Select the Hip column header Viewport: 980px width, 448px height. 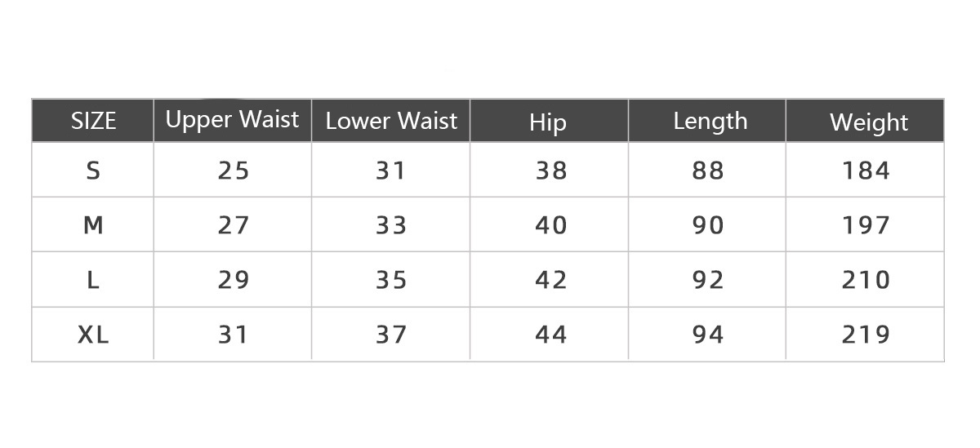click(548, 122)
